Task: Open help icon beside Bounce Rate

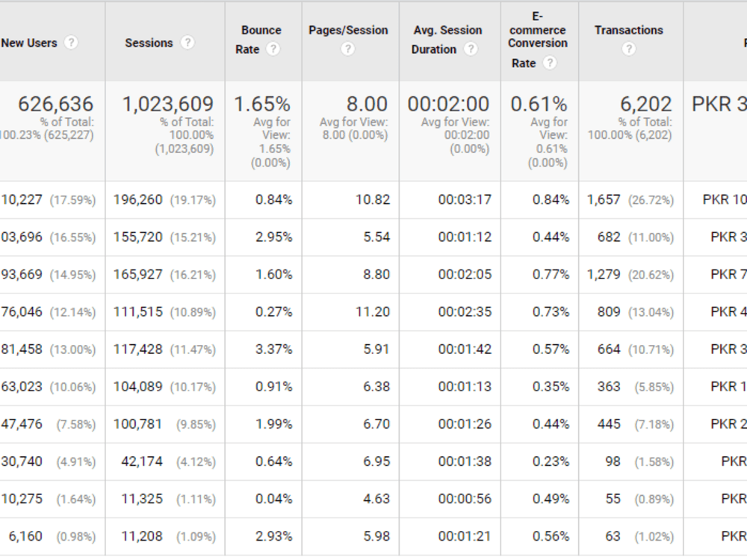Action: pos(273,49)
